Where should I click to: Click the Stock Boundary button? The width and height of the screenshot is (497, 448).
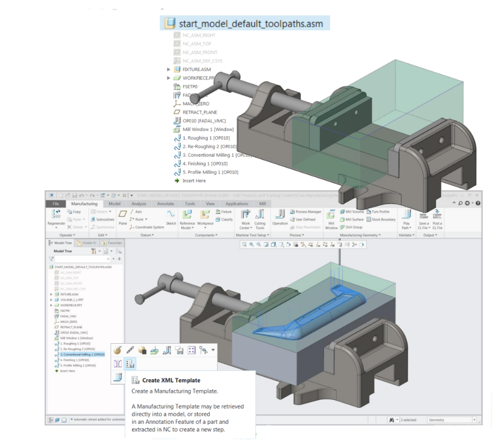(381, 219)
